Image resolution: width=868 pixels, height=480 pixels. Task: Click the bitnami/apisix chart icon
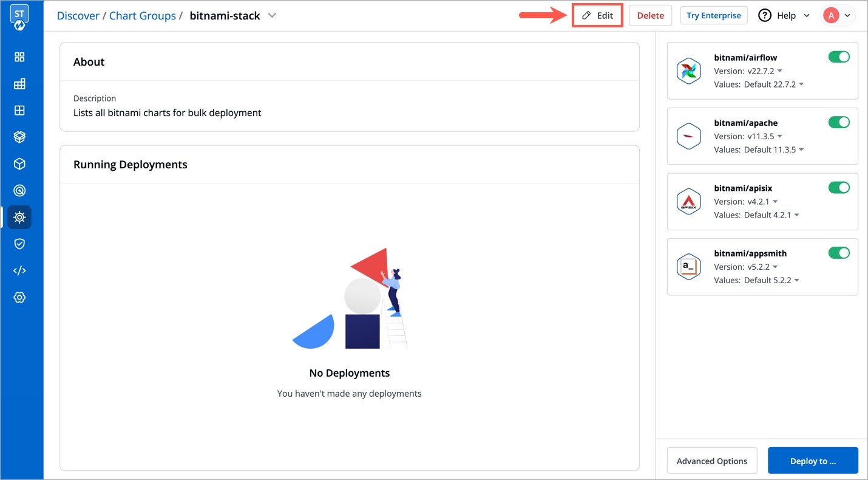pos(689,202)
